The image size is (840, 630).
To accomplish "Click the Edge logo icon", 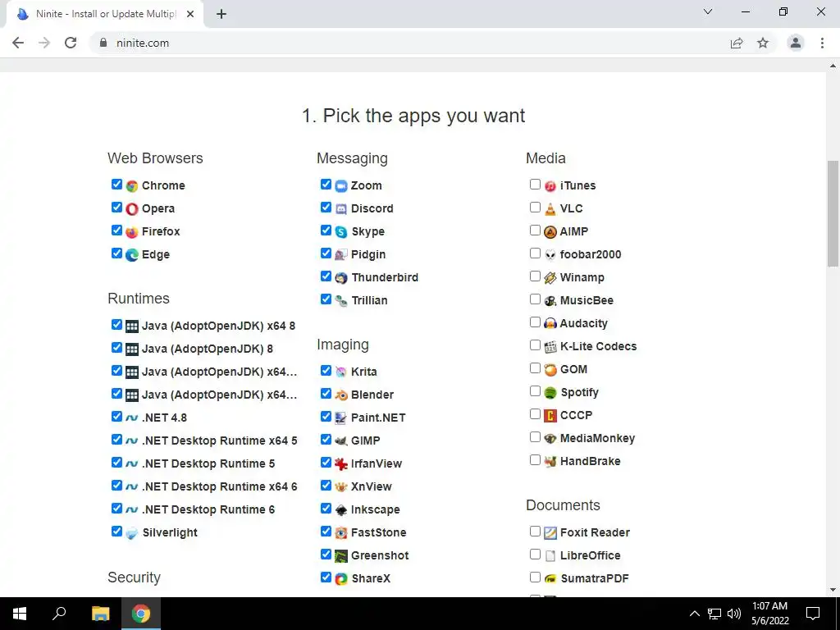I will coord(132,255).
